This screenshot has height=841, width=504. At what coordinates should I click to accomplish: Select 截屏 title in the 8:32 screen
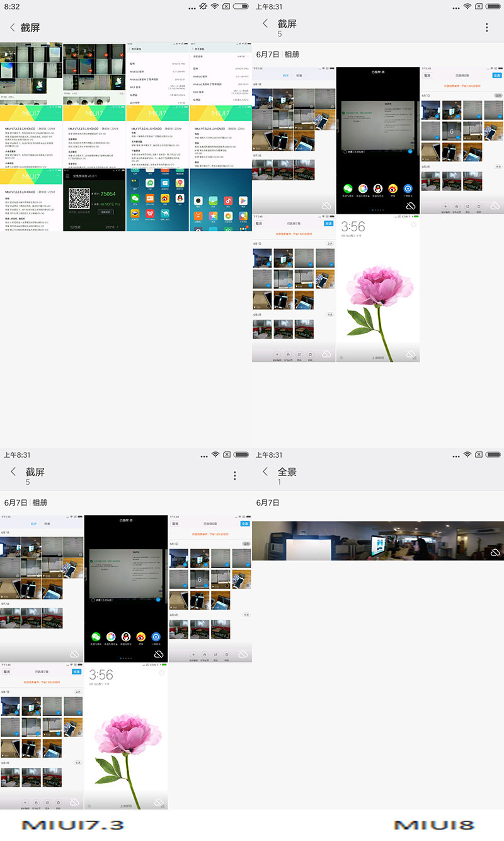(x=30, y=28)
